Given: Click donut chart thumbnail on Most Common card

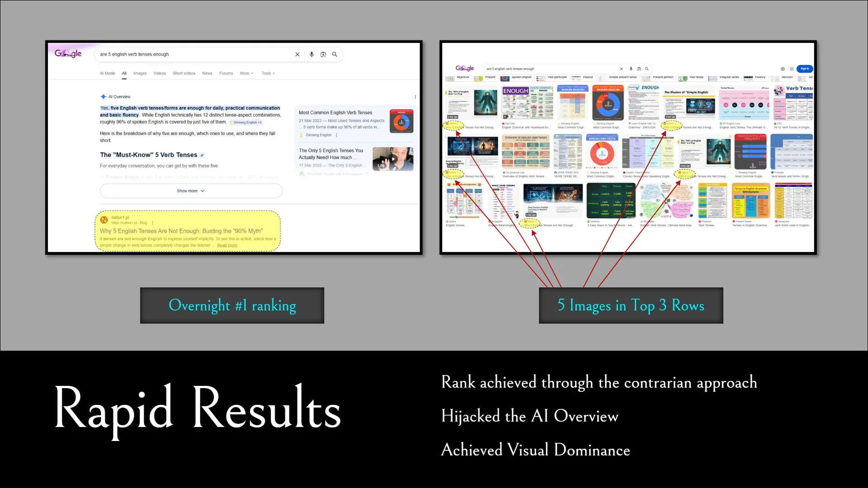Looking at the screenshot, I should click(x=401, y=121).
